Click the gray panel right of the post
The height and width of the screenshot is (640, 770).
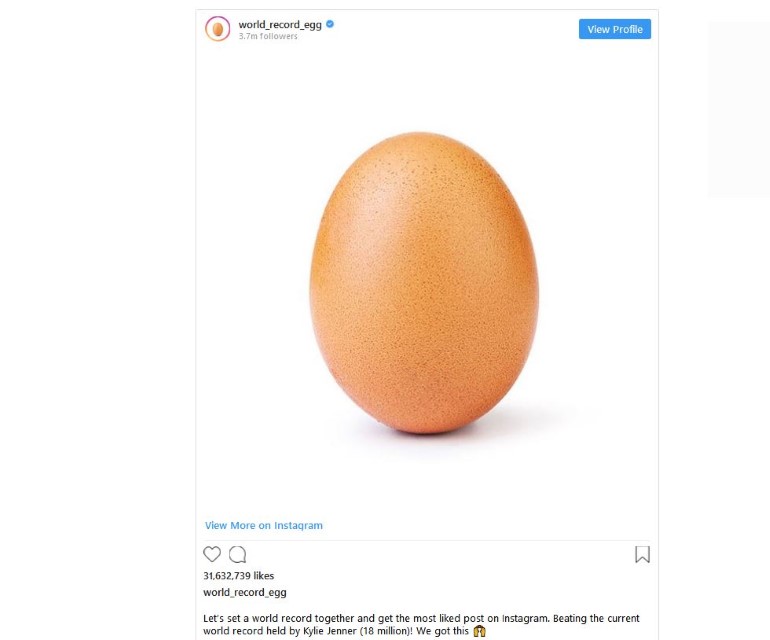click(x=738, y=108)
